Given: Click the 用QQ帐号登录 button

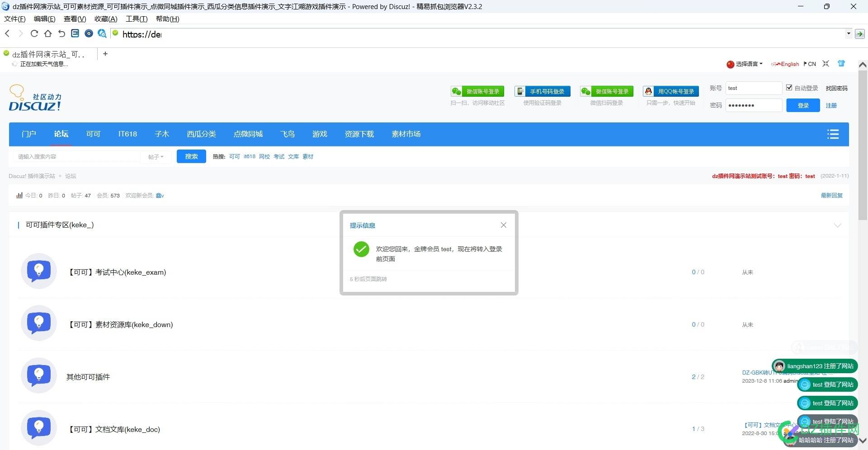Looking at the screenshot, I should coord(671,91).
